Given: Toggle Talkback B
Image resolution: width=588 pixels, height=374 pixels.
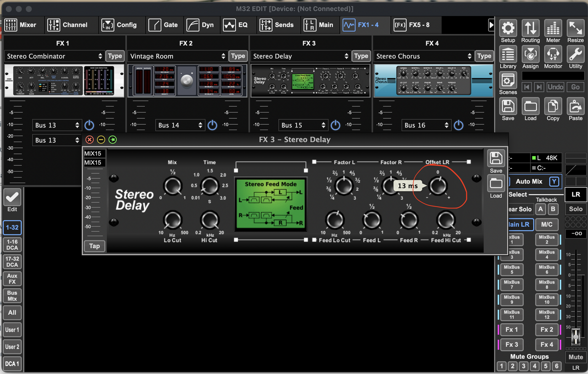Looking at the screenshot, I should [553, 209].
